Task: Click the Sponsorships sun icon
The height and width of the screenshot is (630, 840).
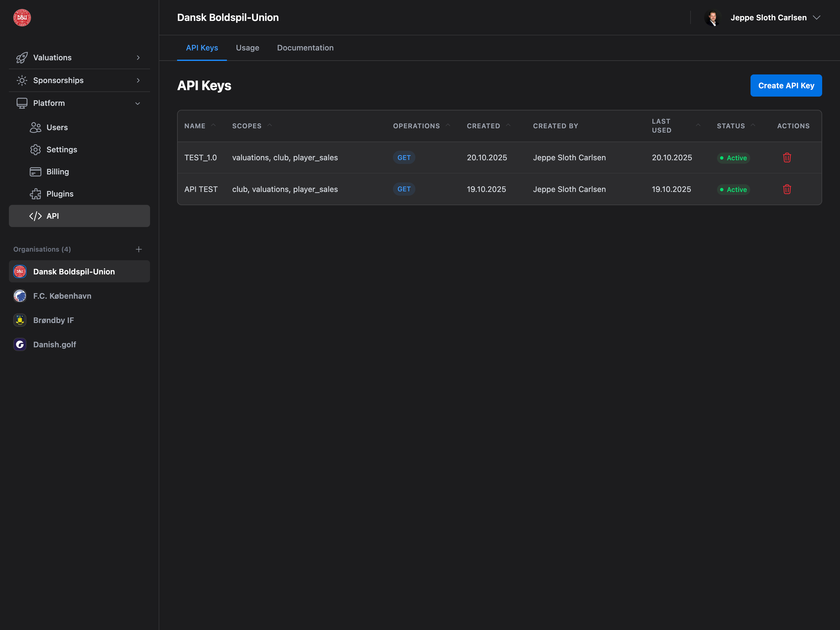Action: point(22,80)
